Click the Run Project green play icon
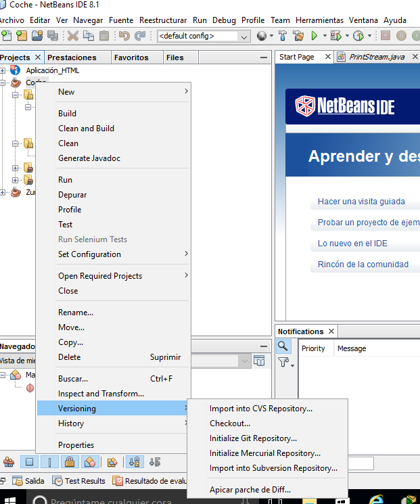This screenshot has width=420, height=504. click(x=314, y=36)
